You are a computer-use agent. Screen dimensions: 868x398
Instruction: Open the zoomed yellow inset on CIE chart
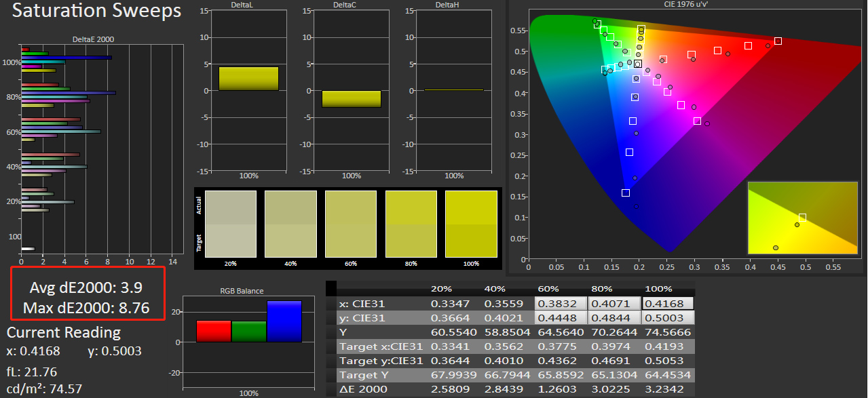(x=801, y=217)
